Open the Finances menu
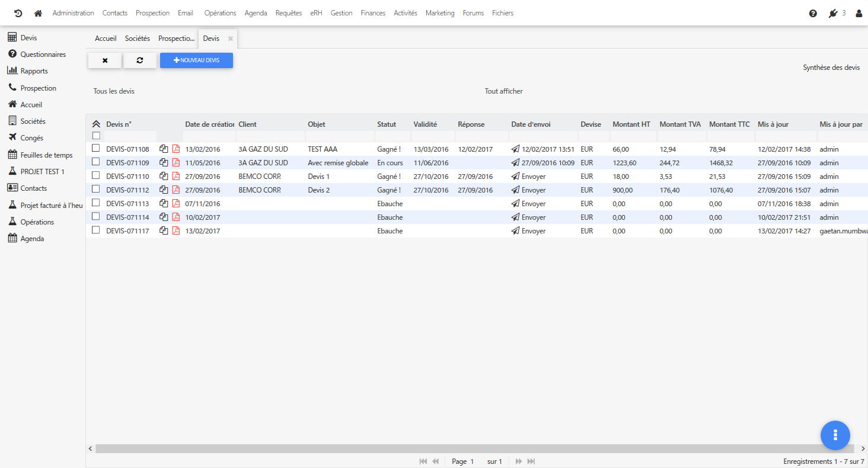This screenshot has width=868, height=468. click(373, 13)
